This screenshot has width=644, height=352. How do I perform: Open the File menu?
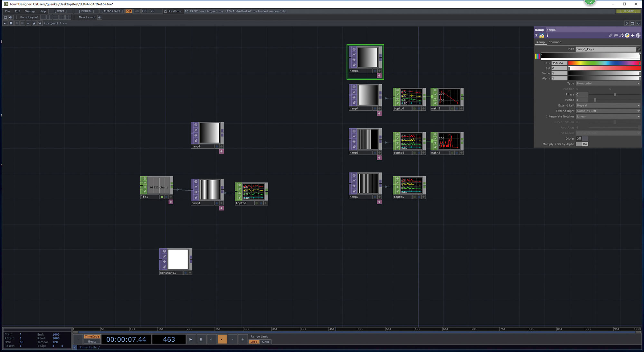pos(7,11)
